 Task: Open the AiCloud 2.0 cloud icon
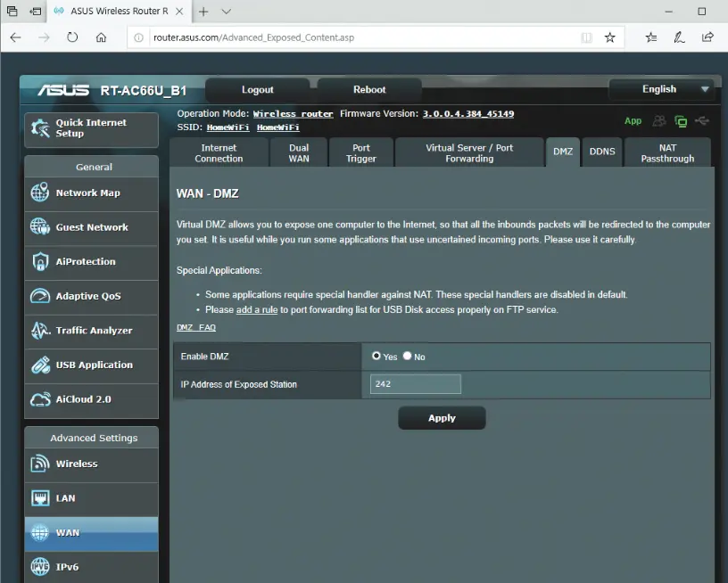[x=40, y=399]
